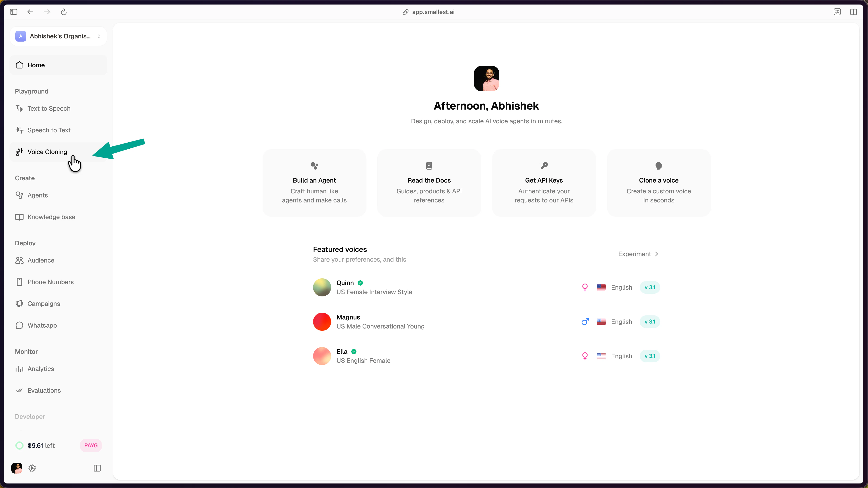Select the Analytics bar-chart icon
The image size is (868, 488).
tap(19, 369)
